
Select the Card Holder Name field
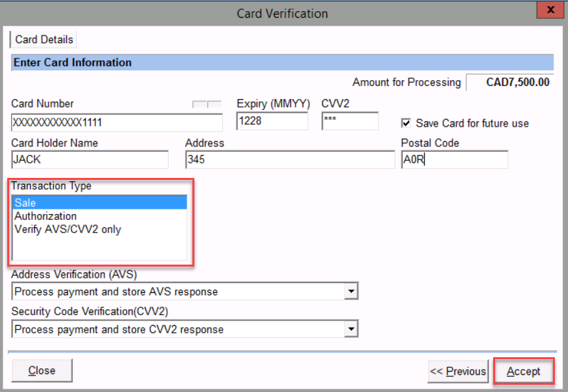click(x=90, y=160)
